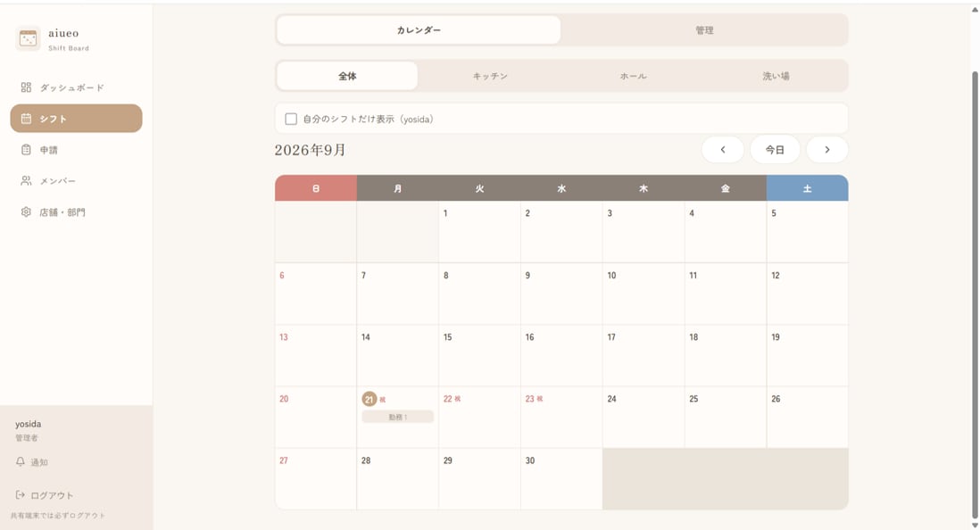Select September 10 in the calendar

click(644, 294)
